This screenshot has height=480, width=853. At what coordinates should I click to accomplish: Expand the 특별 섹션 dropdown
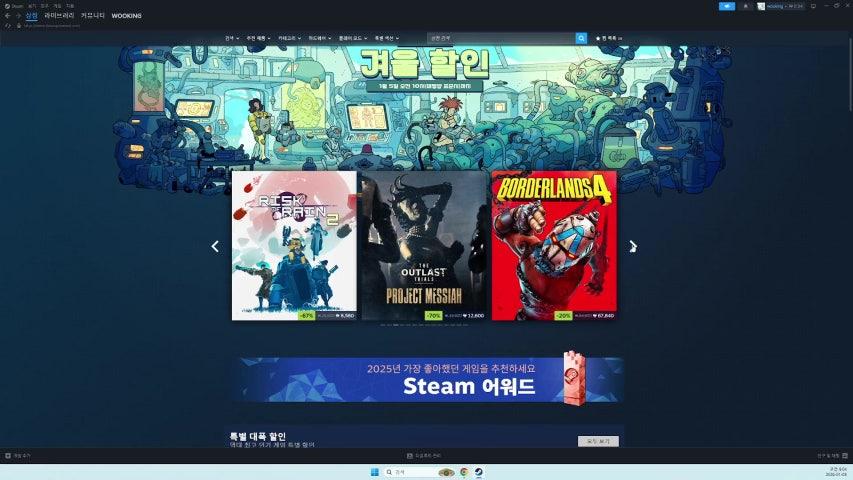coord(387,38)
